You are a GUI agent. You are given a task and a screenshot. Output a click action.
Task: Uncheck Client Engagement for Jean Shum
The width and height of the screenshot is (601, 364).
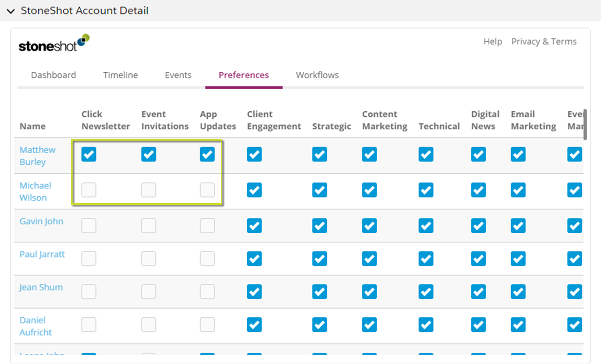click(x=254, y=292)
